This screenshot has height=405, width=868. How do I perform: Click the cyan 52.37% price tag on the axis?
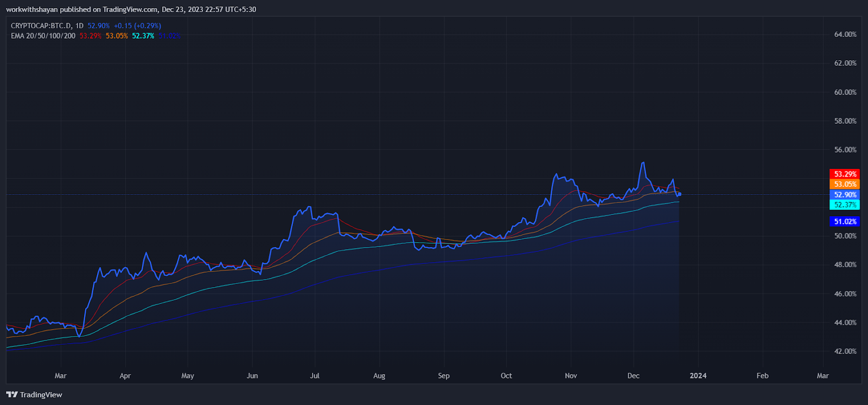pyautogui.click(x=845, y=205)
